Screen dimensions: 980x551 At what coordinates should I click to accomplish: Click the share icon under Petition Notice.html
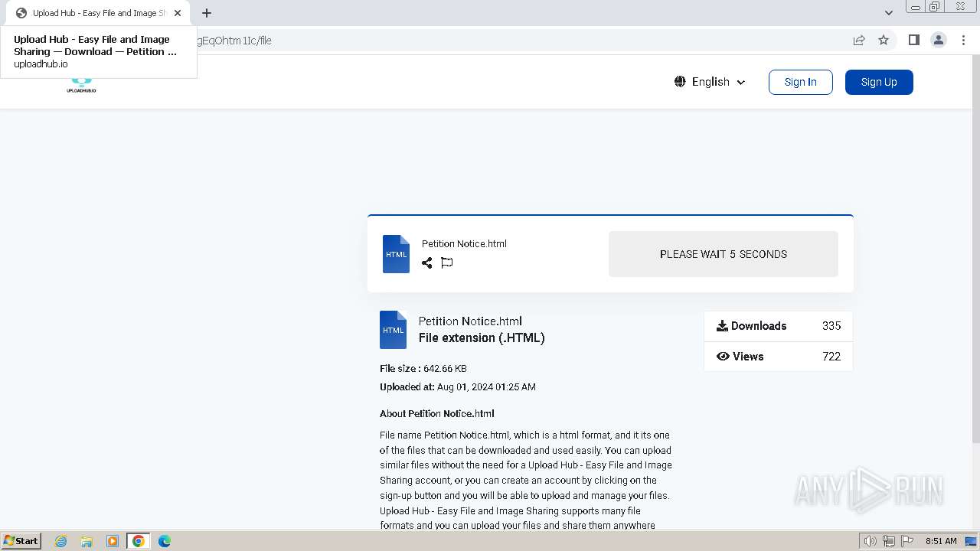pos(426,262)
